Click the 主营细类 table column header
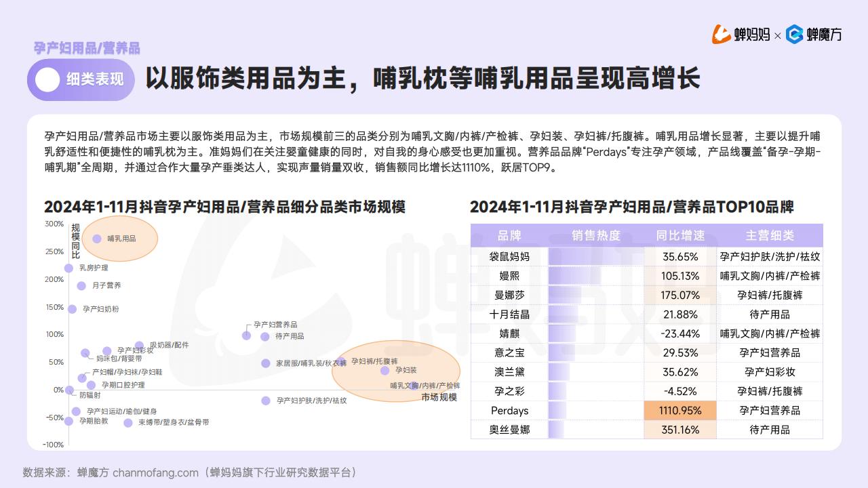The width and height of the screenshot is (868, 488). point(770,236)
